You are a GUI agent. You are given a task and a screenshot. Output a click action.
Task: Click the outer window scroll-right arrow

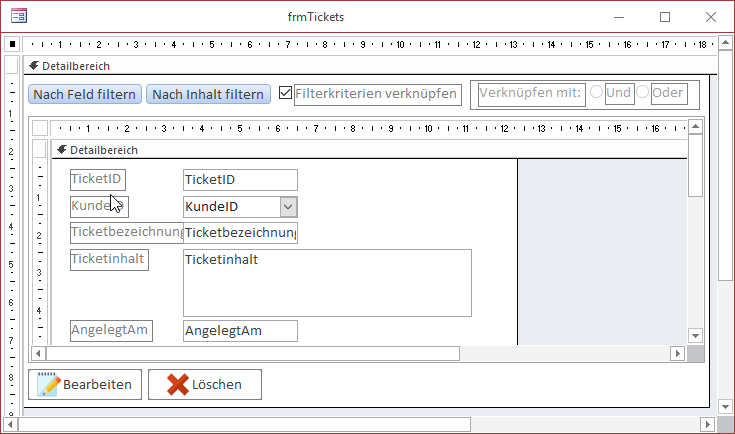pos(708,425)
